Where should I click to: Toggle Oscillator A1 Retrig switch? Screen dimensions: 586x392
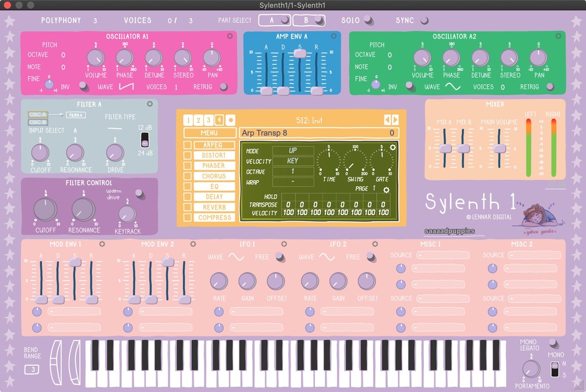pos(224,87)
